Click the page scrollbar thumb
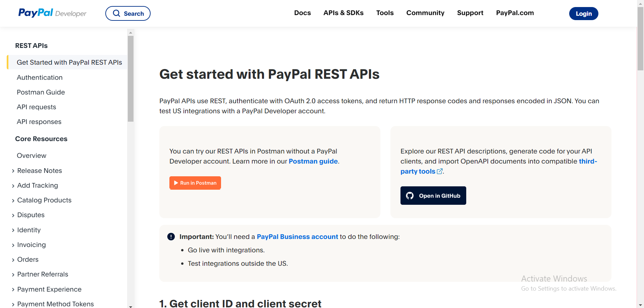Image resolution: width=644 pixels, height=308 pixels. 640,39
